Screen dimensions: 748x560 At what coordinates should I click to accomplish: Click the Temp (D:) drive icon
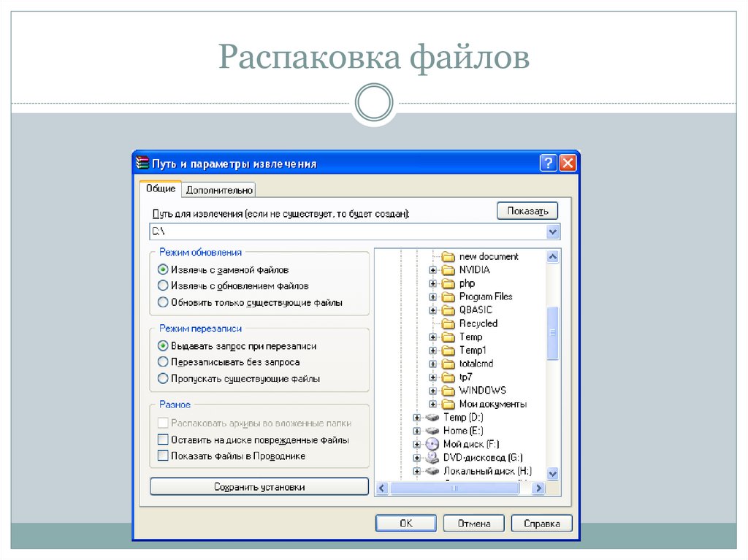(432, 418)
